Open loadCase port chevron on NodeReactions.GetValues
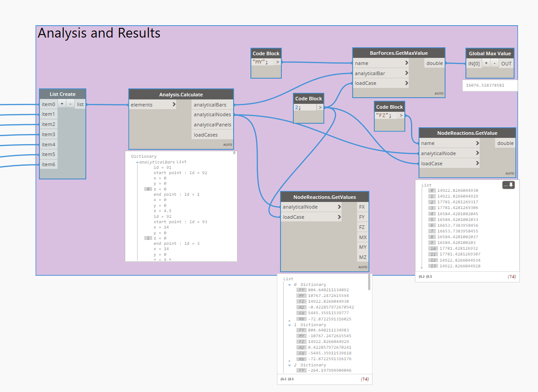 pos(339,217)
